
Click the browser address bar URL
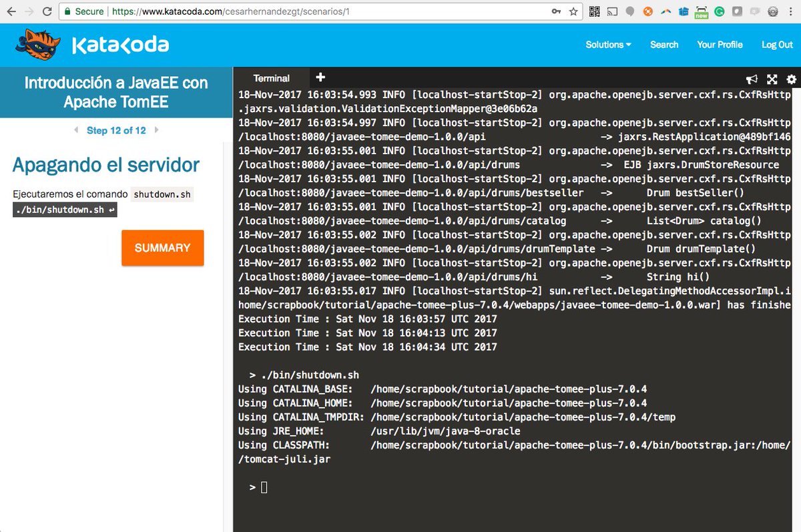coord(230,11)
